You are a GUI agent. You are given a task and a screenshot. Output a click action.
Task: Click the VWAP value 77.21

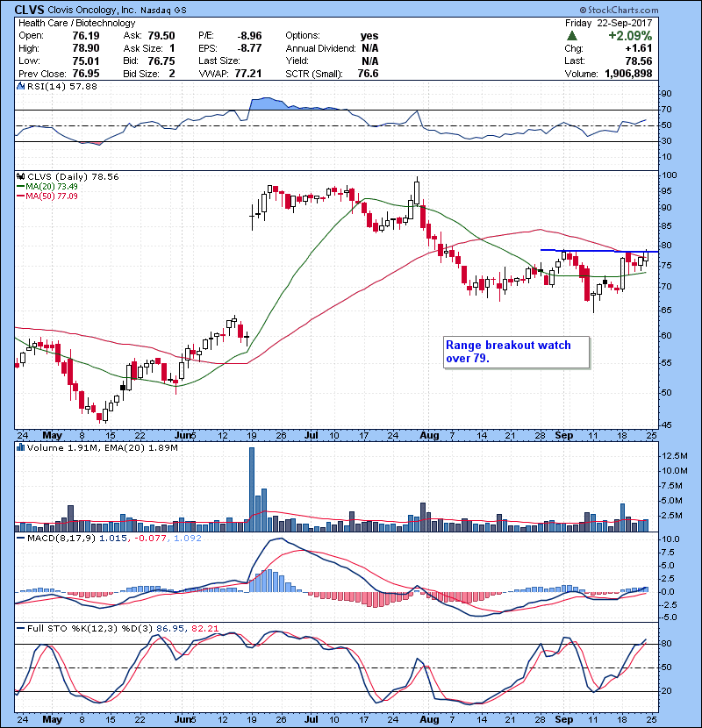248,74
